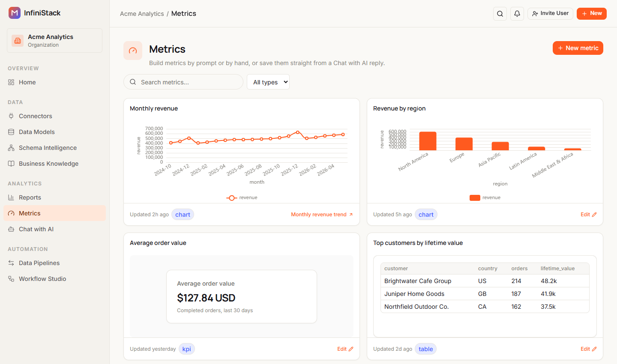The image size is (617, 364).
Task: Click pencil icon on Revenue by region card
Action: [594, 215]
